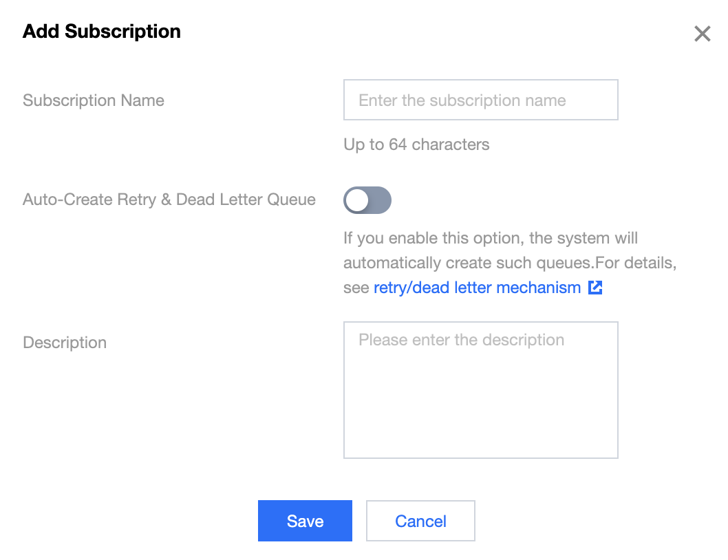Enable Auto-Create Retry & Dead Letter Queue
Image resolution: width=728 pixels, height=560 pixels.
[367, 200]
